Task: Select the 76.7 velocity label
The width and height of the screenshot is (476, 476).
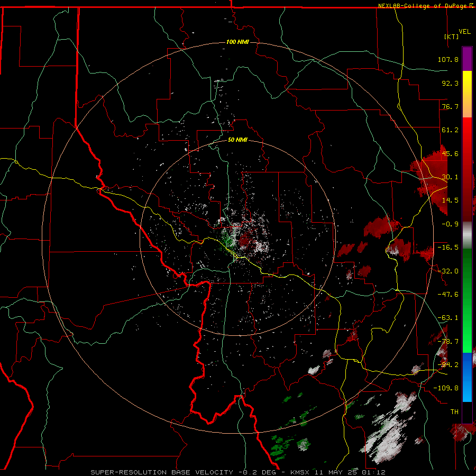Action: (x=450, y=106)
